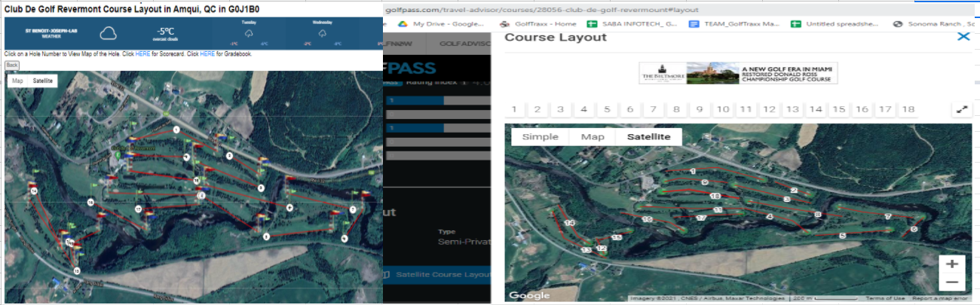The image size is (980, 305).
Task: Click hole 17 marker on the left map
Action: tap(139, 209)
